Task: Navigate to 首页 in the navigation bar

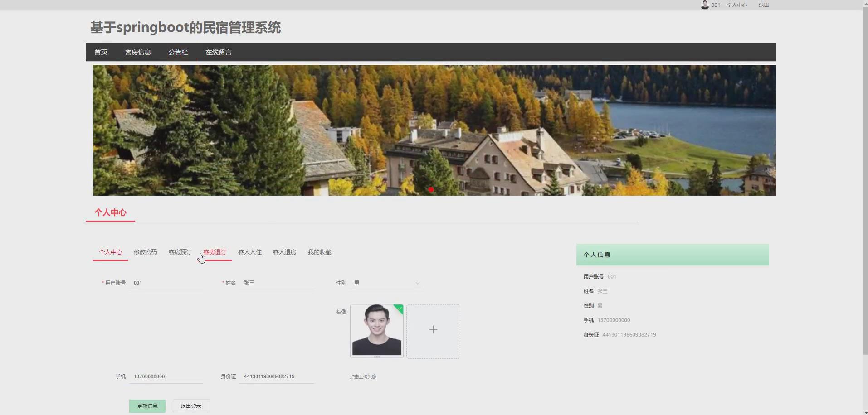Action: [101, 52]
